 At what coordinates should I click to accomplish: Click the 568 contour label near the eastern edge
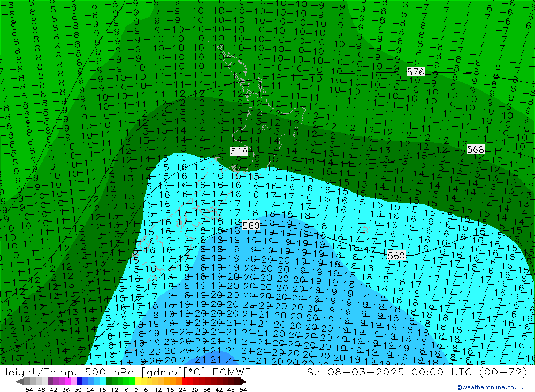[x=475, y=149]
